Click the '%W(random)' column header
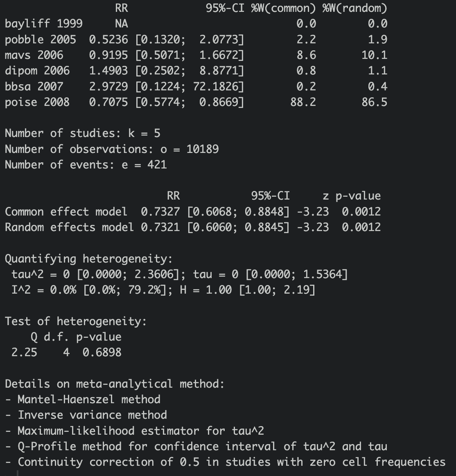Screen dimensions: 456x476 pyautogui.click(x=355, y=8)
